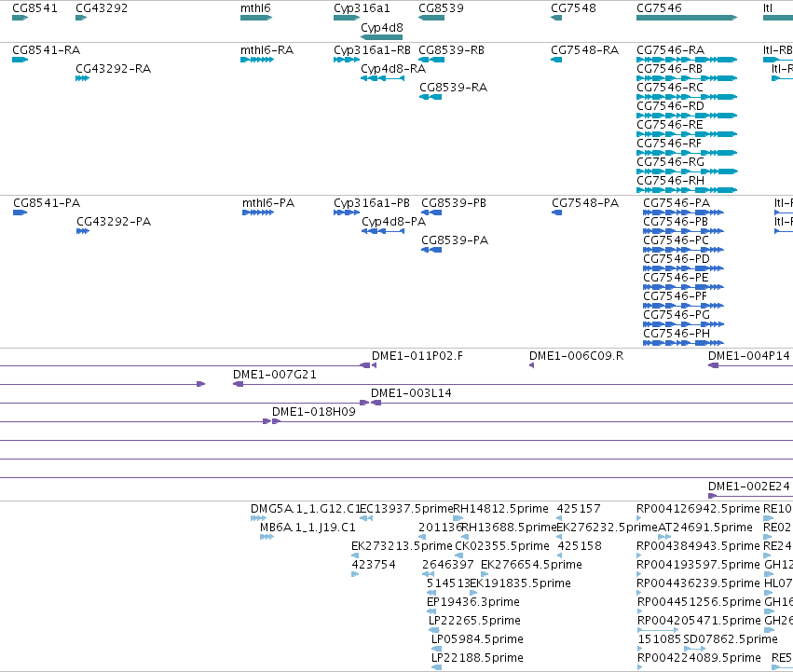Image resolution: width=793 pixels, height=672 pixels.
Task: Click the CG7546-RA transcript glyph
Action: coord(687,60)
